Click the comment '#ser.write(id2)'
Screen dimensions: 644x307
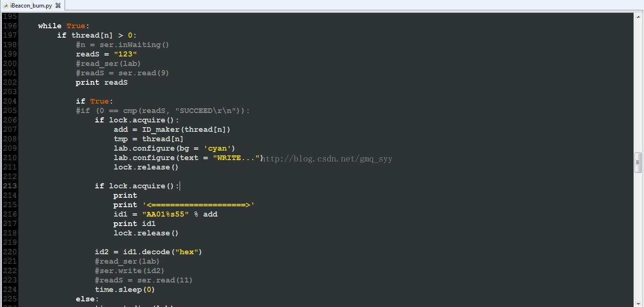pyautogui.click(x=130, y=271)
